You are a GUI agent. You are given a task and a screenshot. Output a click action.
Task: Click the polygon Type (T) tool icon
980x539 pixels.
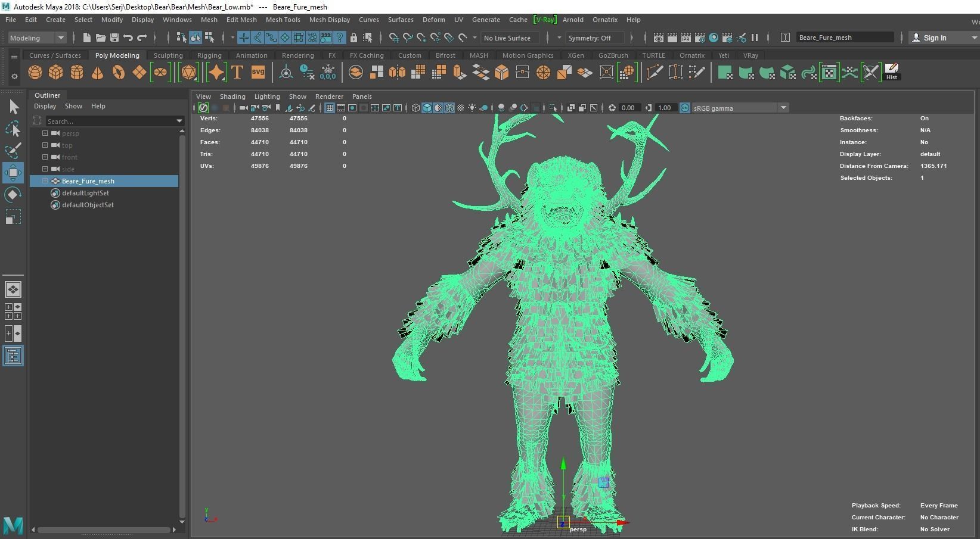[237, 73]
